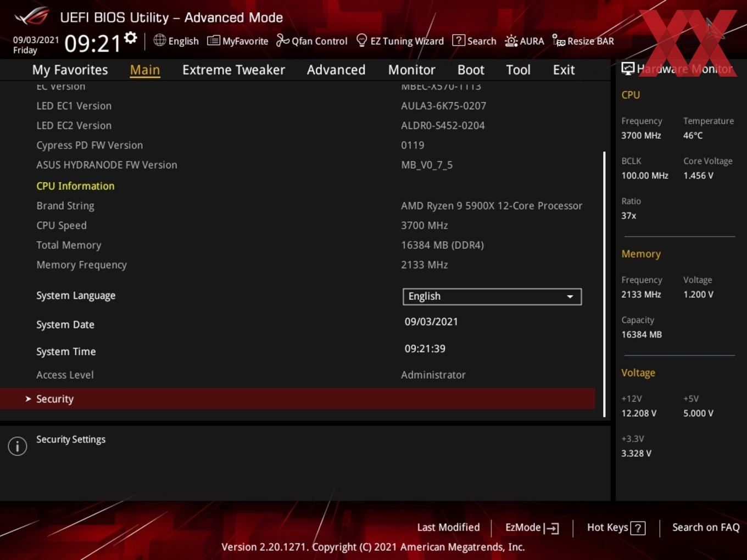The height and width of the screenshot is (560, 747).
Task: Click English language button in toolbar
Action: point(176,41)
